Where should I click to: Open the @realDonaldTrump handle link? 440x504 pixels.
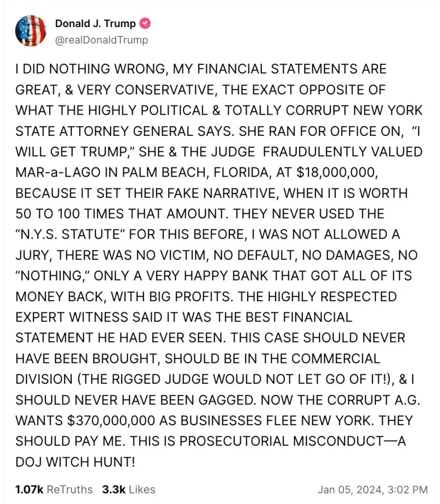click(x=101, y=40)
